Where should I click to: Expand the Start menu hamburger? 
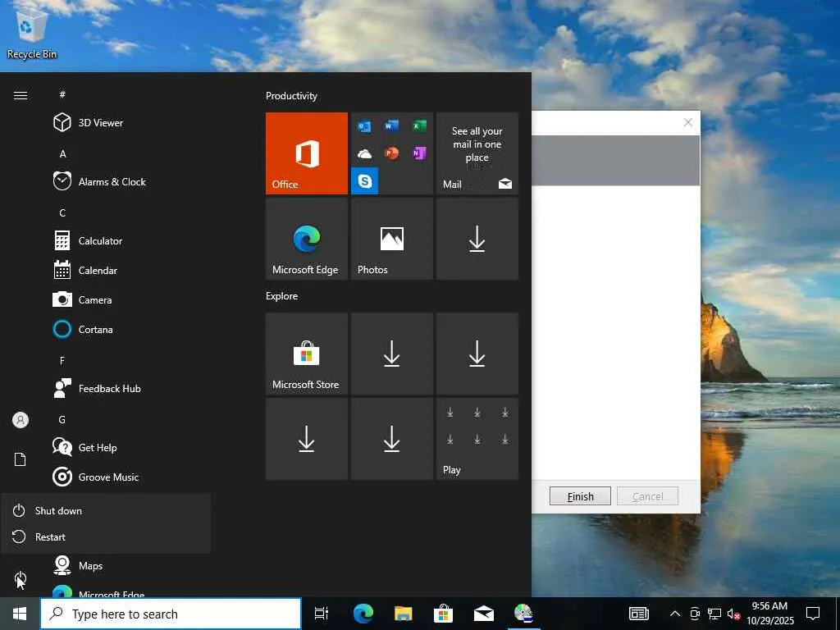(21, 95)
